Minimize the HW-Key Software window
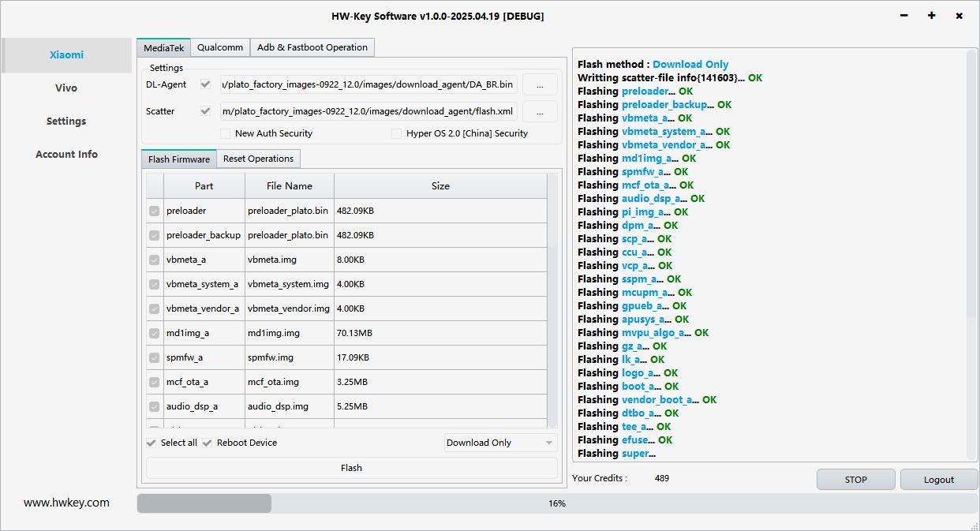Screen dimensions: 980x531 [904, 16]
